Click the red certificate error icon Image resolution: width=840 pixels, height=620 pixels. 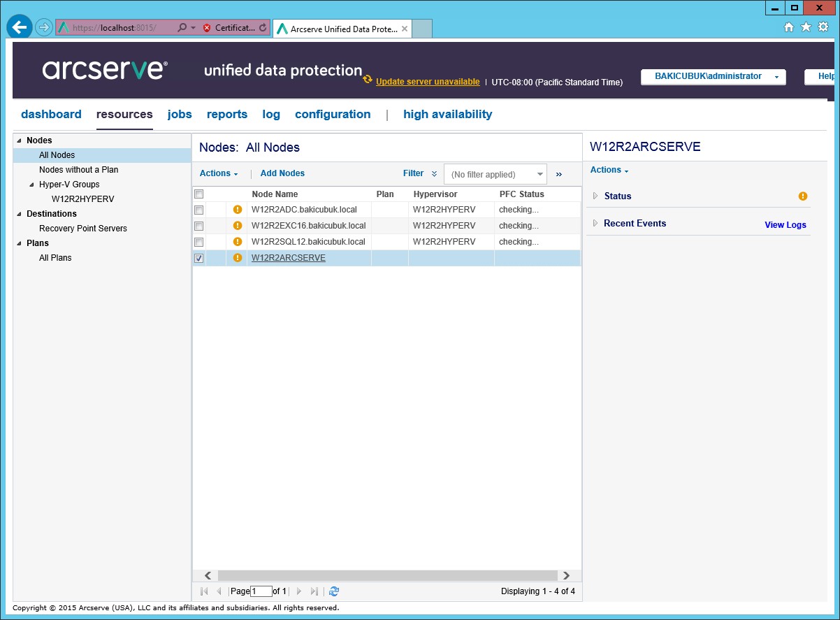click(x=207, y=28)
